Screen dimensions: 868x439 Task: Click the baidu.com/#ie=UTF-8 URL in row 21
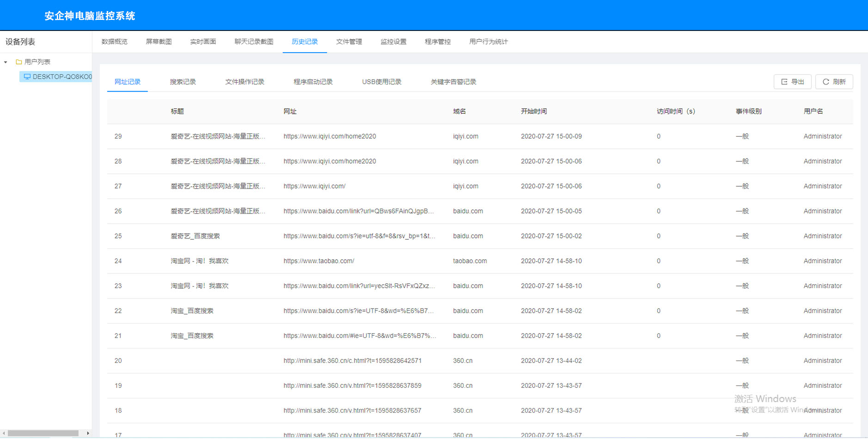[x=360, y=336]
